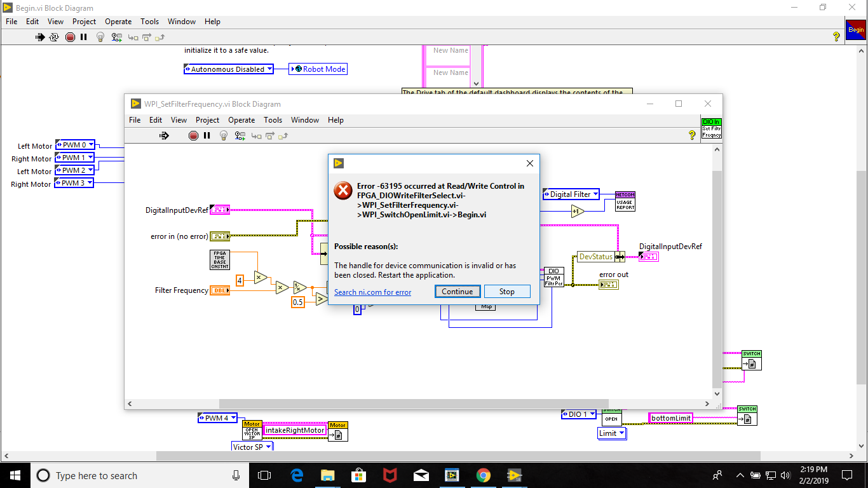Click Step Into in WPI_SetFilterFrequency toolbar
Viewport: 868px width, 488px height.
click(257, 136)
